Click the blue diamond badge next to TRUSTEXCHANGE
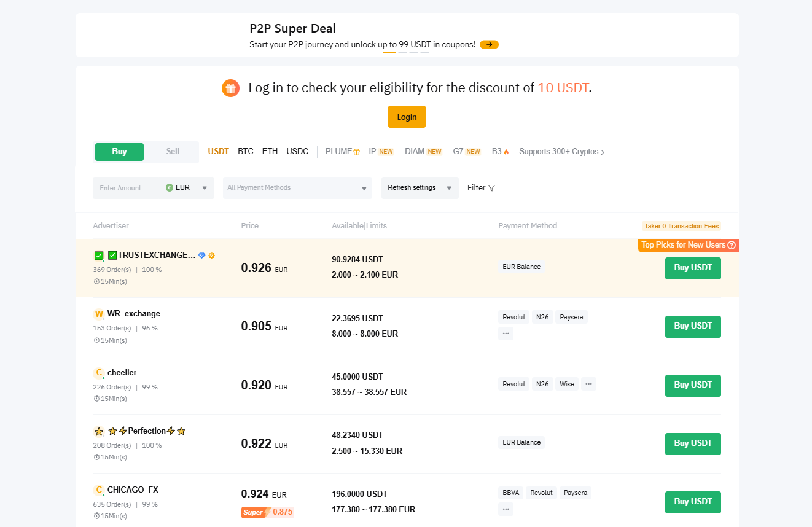 pos(201,256)
